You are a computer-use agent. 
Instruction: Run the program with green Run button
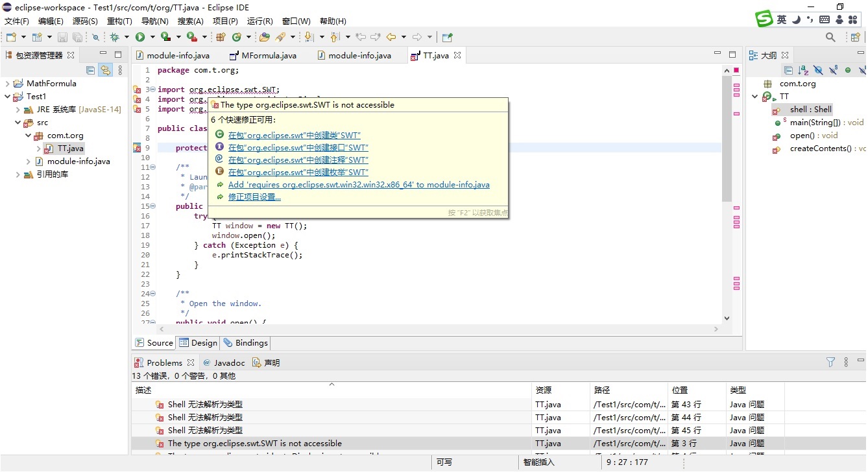click(140, 37)
